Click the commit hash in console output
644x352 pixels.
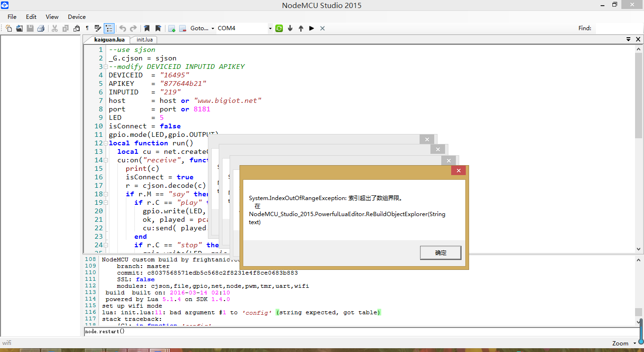click(223, 273)
